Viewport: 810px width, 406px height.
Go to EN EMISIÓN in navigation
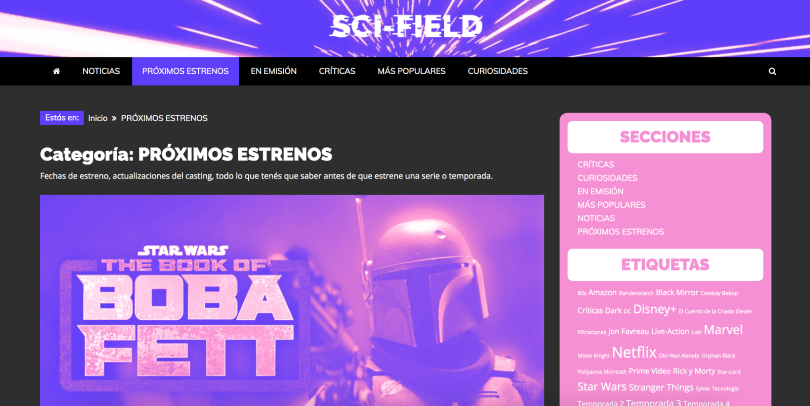273,71
